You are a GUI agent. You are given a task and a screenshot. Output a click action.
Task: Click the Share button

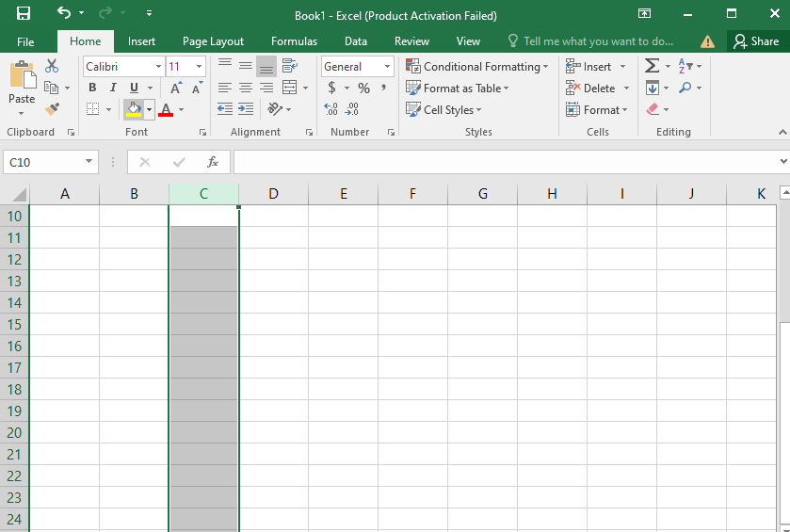tap(756, 41)
